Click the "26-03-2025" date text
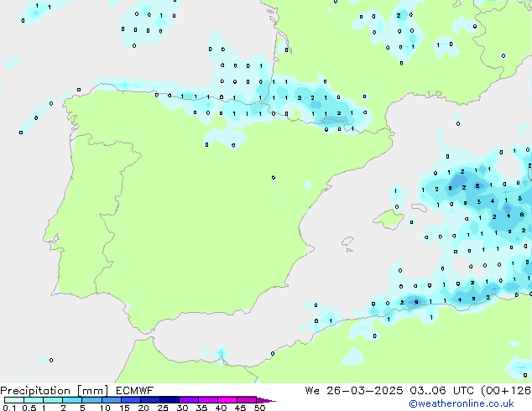Viewport: 532px width, 411px height. (x=365, y=391)
